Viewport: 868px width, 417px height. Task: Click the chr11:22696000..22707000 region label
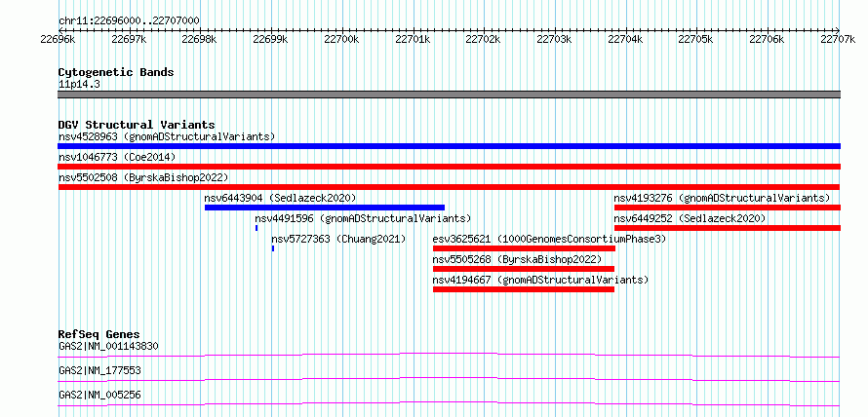pyautogui.click(x=129, y=21)
